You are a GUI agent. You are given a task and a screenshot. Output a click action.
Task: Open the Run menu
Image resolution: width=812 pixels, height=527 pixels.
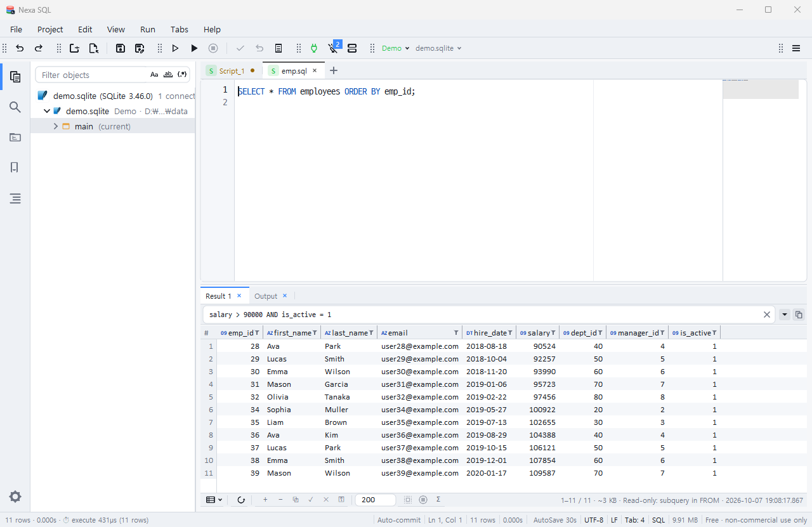148,29
